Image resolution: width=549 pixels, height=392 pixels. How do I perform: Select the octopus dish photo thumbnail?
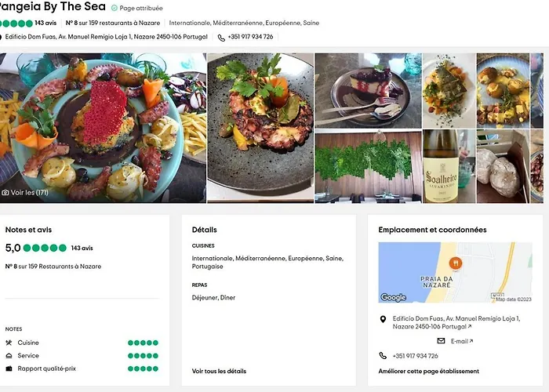pos(260,127)
